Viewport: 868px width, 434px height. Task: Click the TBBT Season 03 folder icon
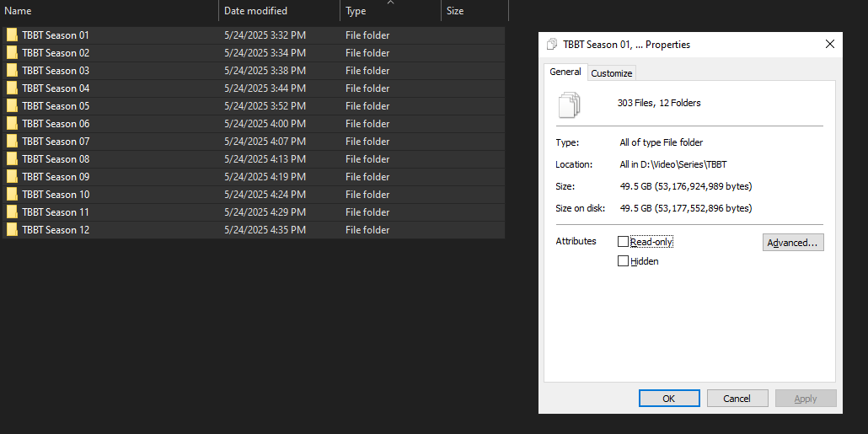(12, 71)
